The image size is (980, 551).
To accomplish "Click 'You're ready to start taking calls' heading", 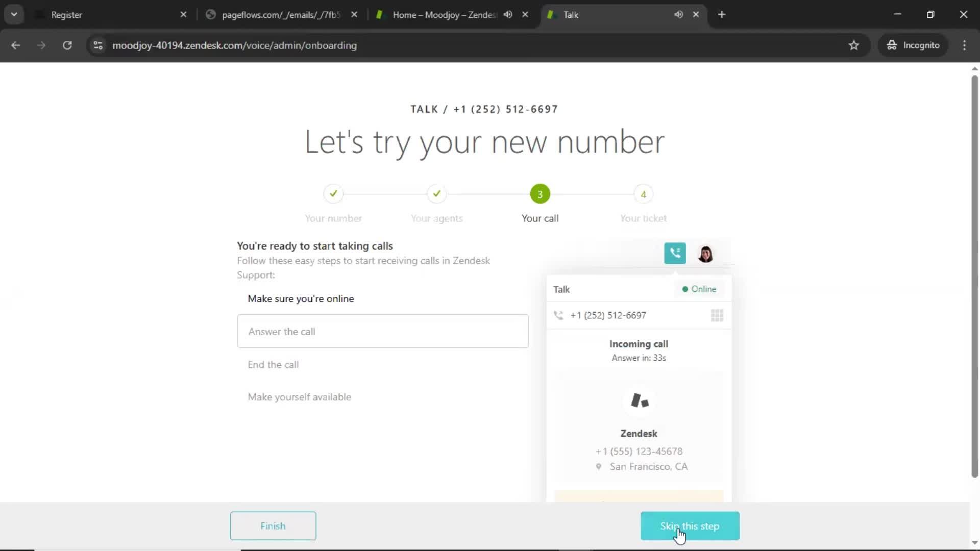I will tap(315, 246).
